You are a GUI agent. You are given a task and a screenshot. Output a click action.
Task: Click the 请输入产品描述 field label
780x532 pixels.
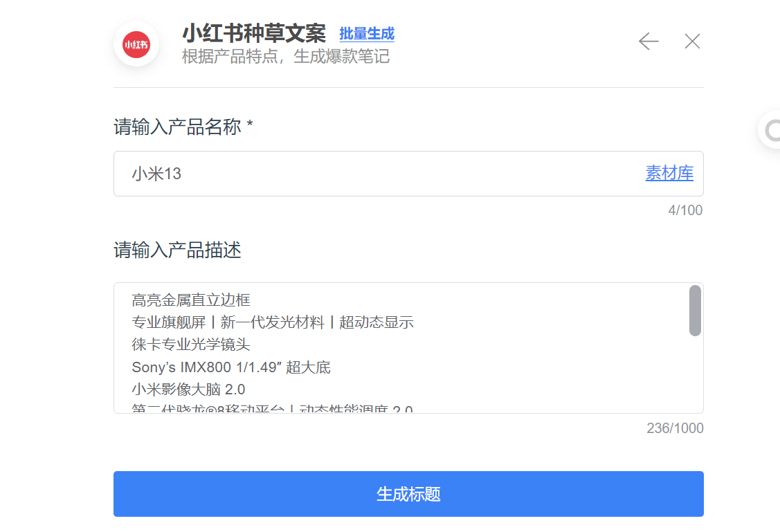177,250
